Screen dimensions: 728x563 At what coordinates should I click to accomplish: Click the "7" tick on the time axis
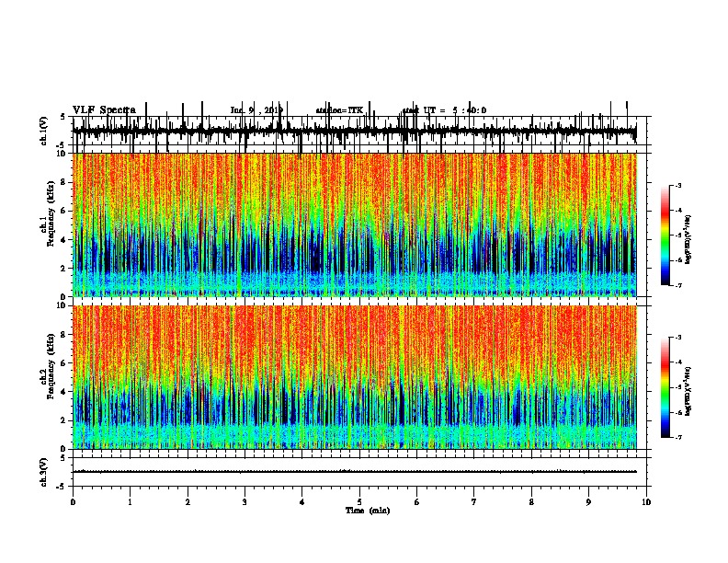[474, 502]
